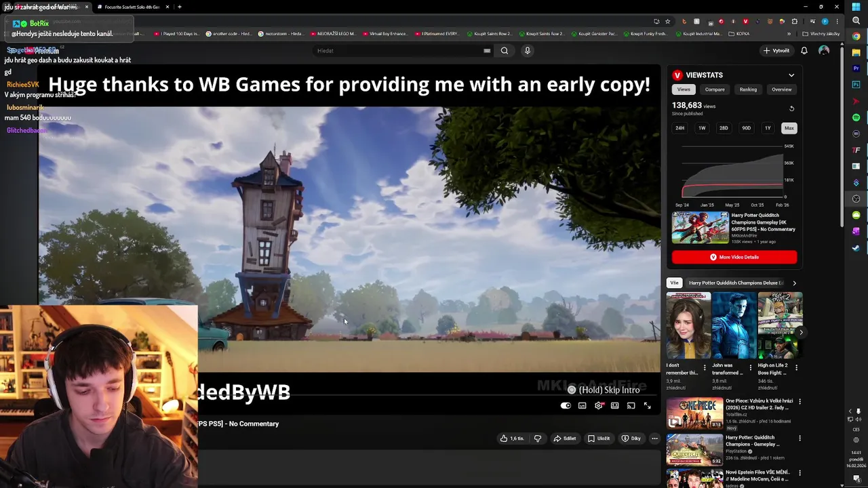Image resolution: width=868 pixels, height=488 pixels.
Task: Open YouTube notifications bell
Action: click(x=804, y=51)
